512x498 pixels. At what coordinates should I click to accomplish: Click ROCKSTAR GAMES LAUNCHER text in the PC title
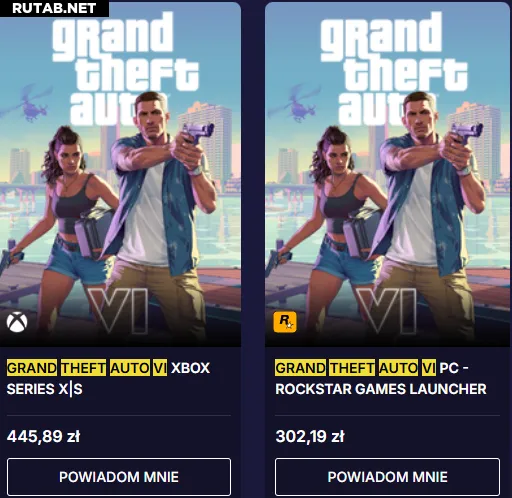click(381, 389)
